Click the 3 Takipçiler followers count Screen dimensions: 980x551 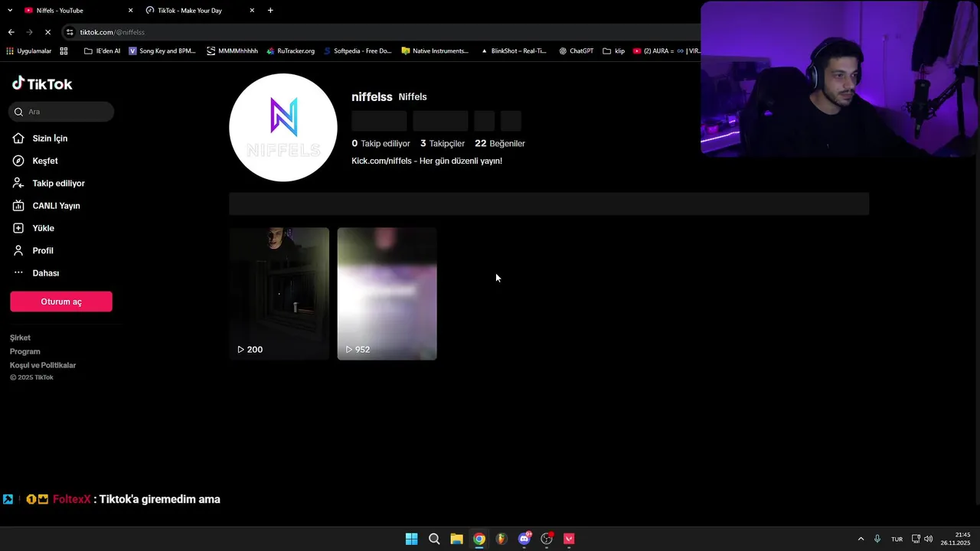click(443, 143)
